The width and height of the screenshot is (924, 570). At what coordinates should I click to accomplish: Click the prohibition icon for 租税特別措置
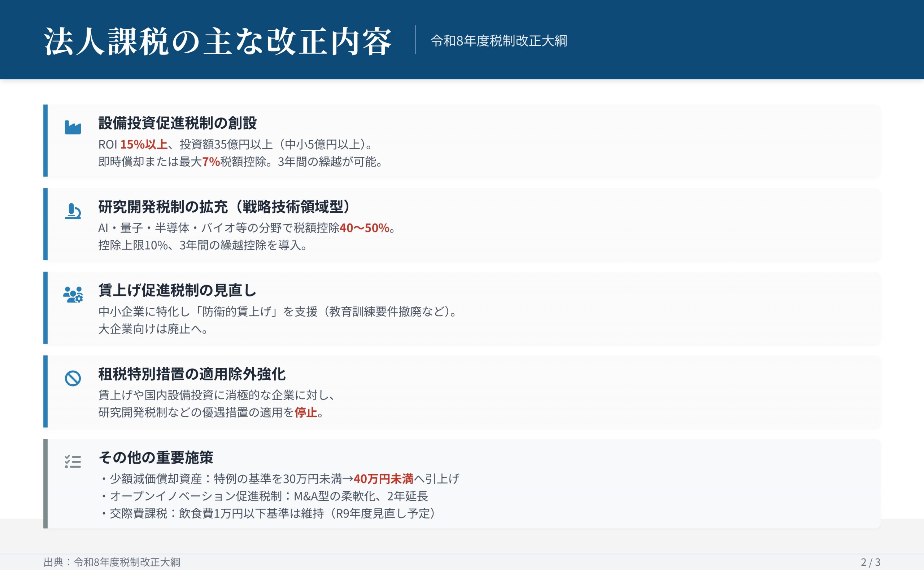coord(73,378)
